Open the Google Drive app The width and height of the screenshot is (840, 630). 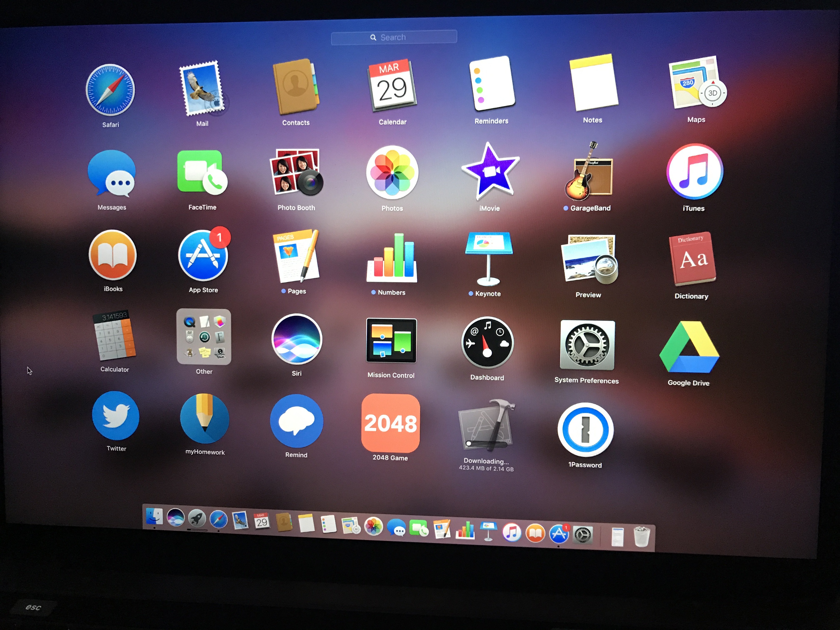coord(689,347)
